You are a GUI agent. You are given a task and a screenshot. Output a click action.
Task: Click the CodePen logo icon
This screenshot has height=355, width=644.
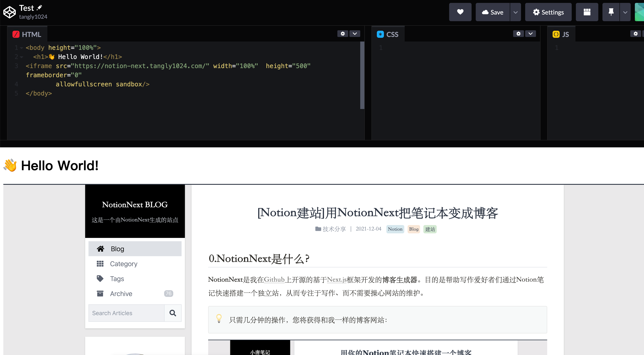tap(10, 12)
